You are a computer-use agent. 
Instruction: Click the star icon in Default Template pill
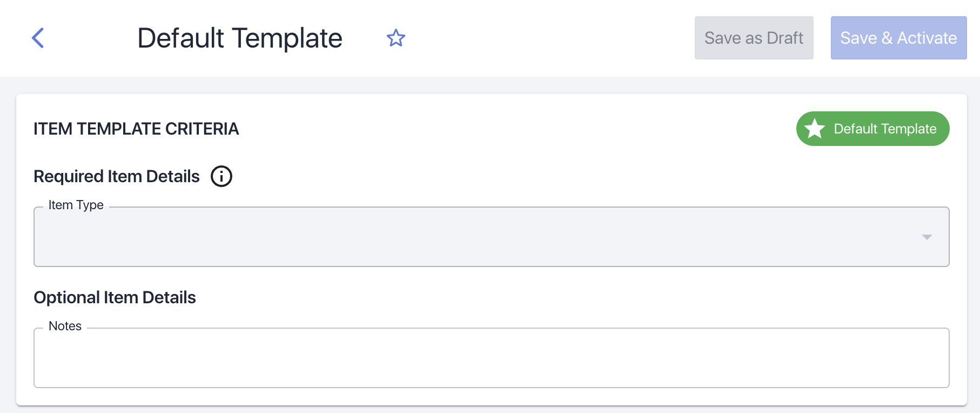tap(815, 129)
